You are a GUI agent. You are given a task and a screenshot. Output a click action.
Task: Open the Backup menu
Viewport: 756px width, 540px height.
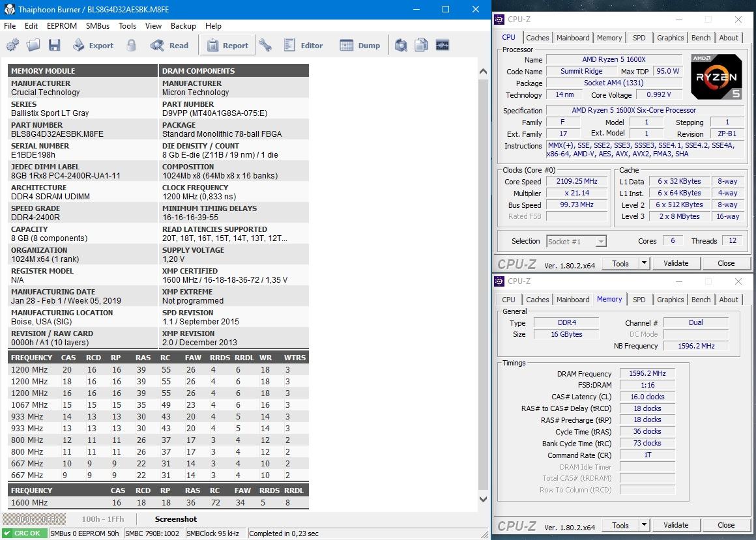pos(183,26)
